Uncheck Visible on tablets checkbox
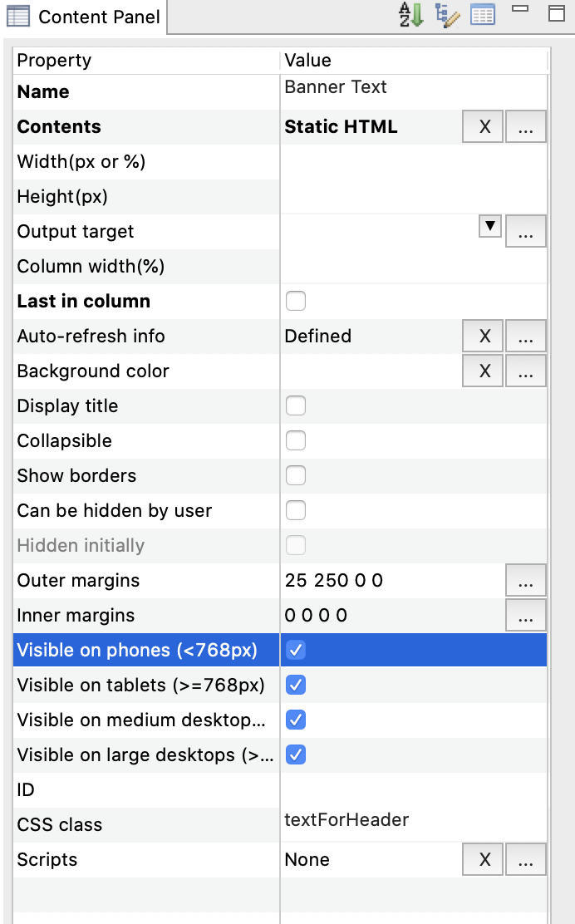 coord(296,685)
